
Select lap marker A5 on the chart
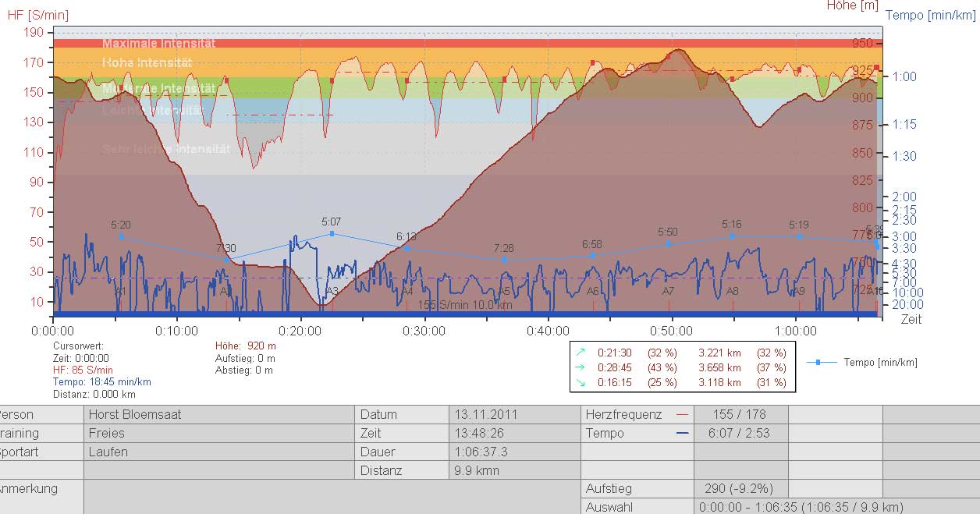click(x=504, y=291)
